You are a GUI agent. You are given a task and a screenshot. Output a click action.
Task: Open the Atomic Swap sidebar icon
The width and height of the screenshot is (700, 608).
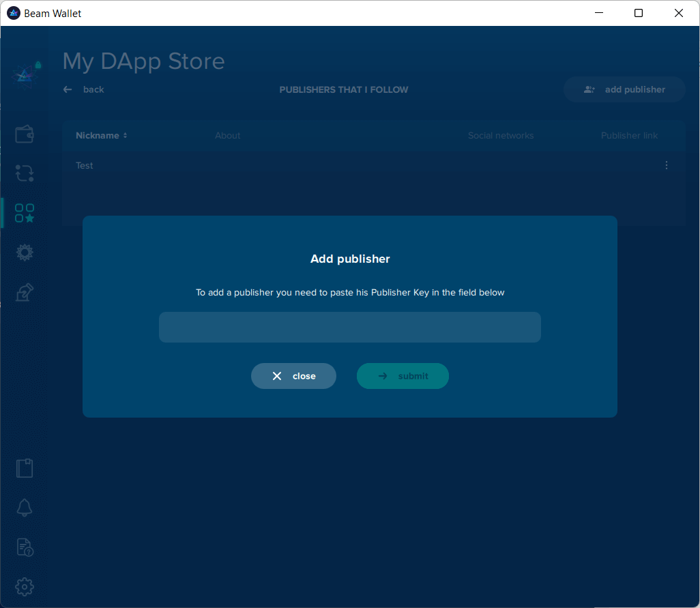(x=25, y=173)
